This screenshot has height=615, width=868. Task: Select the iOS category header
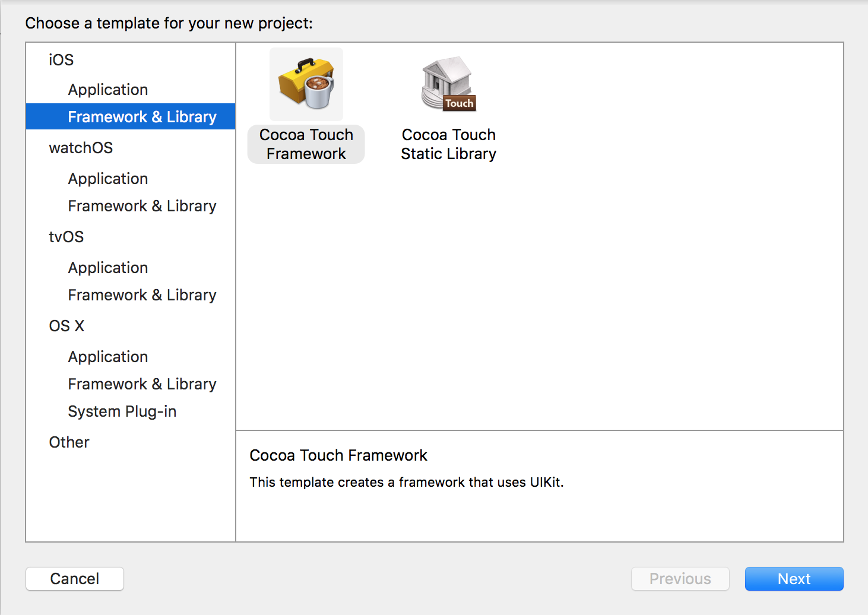click(x=61, y=60)
